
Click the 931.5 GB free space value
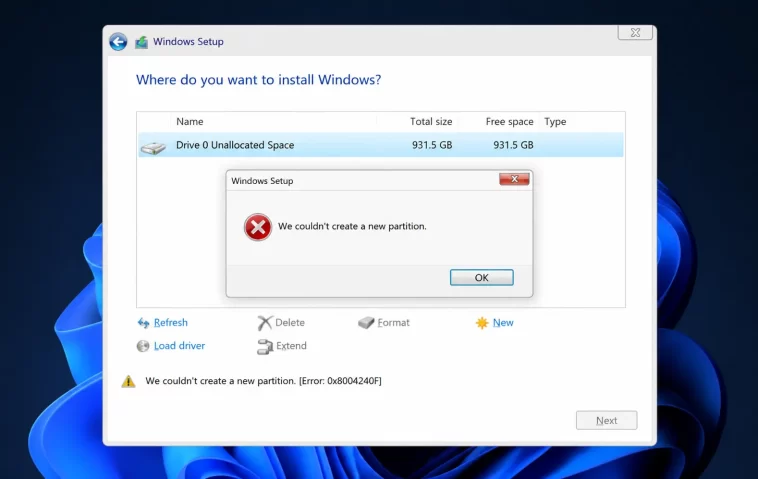click(513, 145)
